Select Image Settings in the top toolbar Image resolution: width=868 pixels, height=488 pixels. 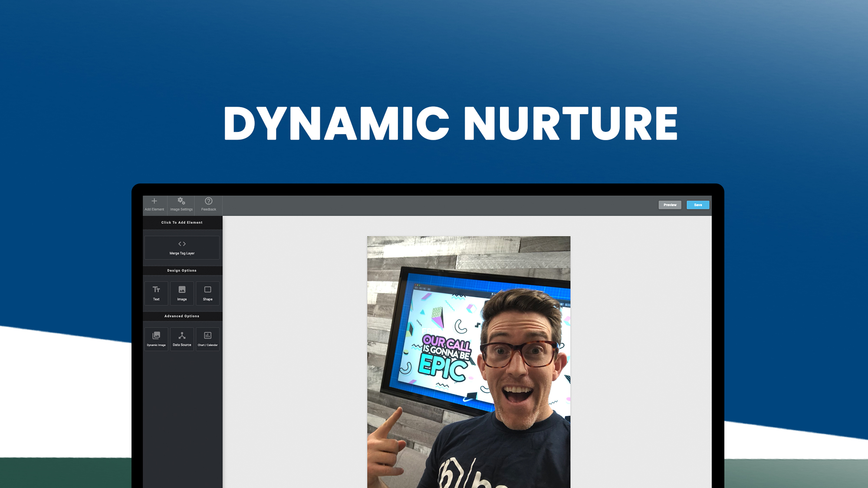181,205
